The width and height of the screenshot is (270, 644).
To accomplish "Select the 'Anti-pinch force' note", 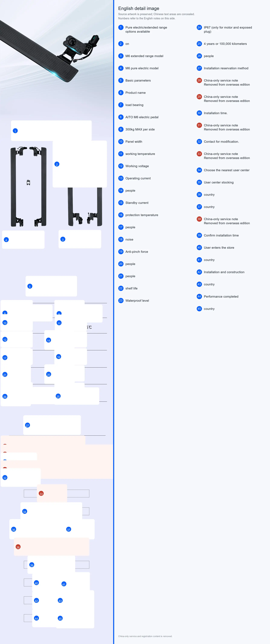I will point(137,252).
